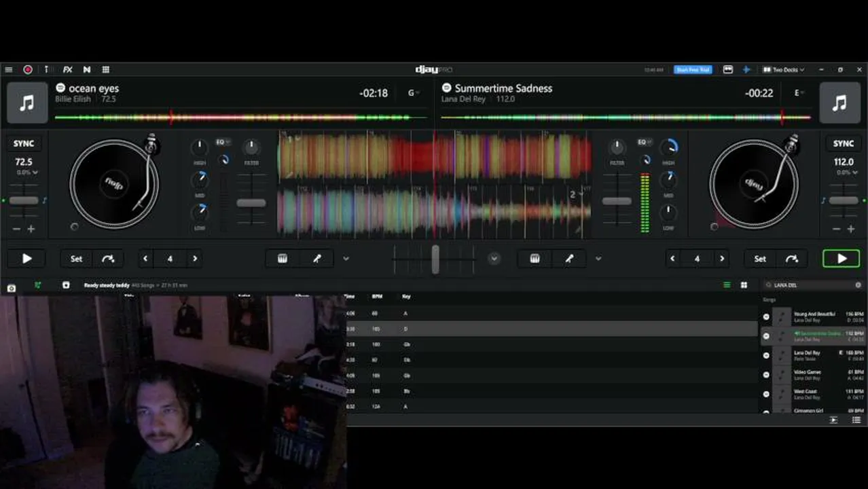Click the blue Automix sparkle icon
The width and height of the screenshot is (868, 489).
pyautogui.click(x=746, y=69)
